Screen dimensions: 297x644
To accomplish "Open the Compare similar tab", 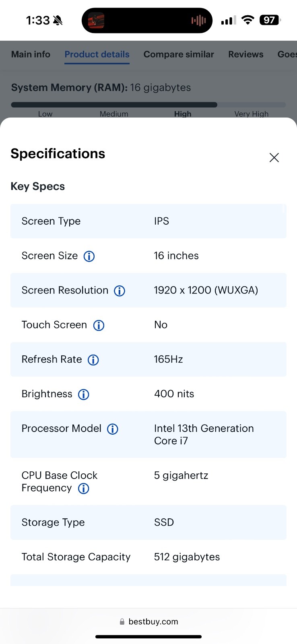I will (x=179, y=54).
